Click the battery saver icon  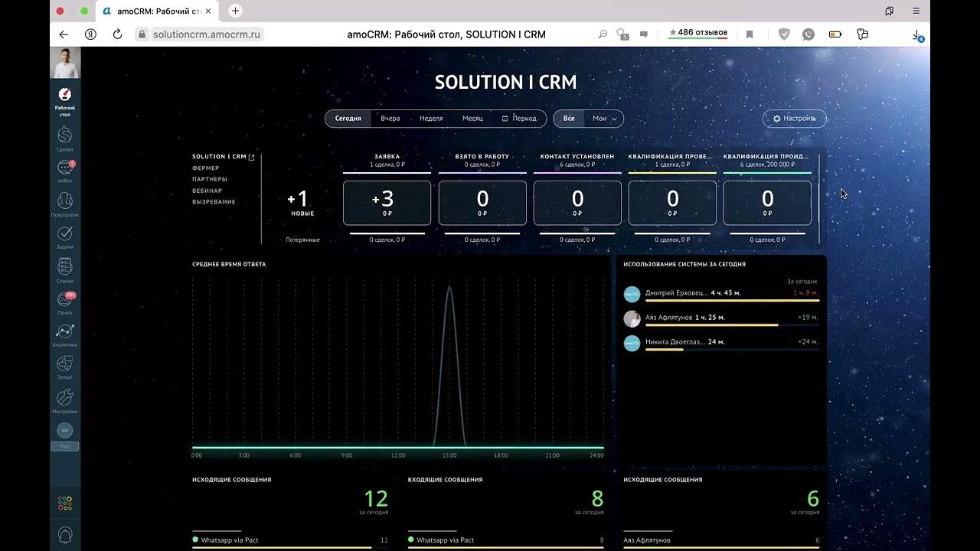(x=835, y=34)
